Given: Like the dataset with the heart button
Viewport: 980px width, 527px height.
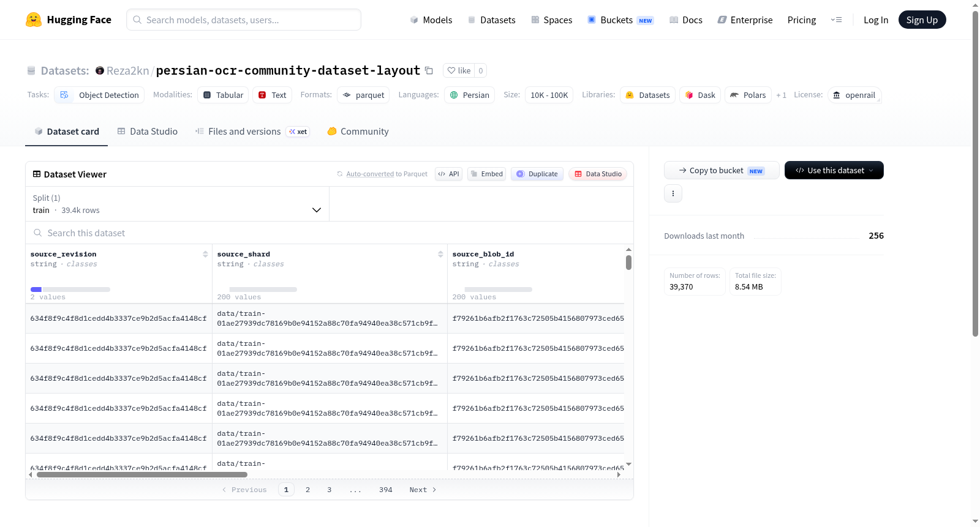Looking at the screenshot, I should (459, 70).
